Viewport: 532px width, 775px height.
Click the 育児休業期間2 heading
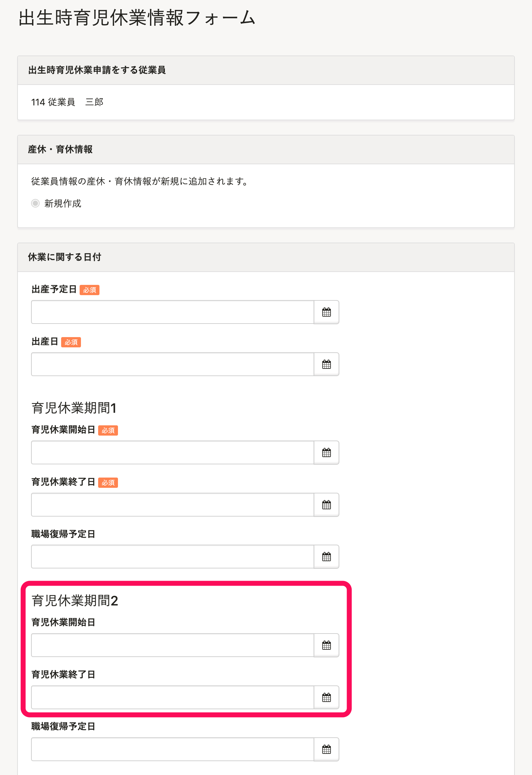tap(75, 601)
